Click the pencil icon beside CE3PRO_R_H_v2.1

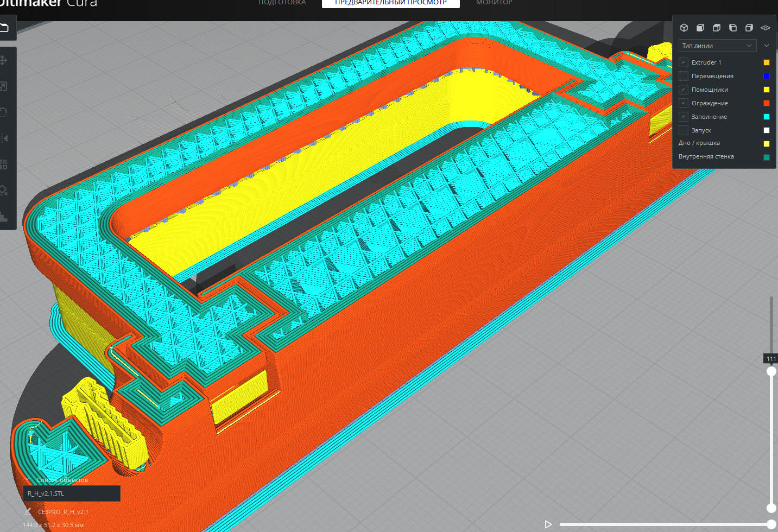(28, 511)
